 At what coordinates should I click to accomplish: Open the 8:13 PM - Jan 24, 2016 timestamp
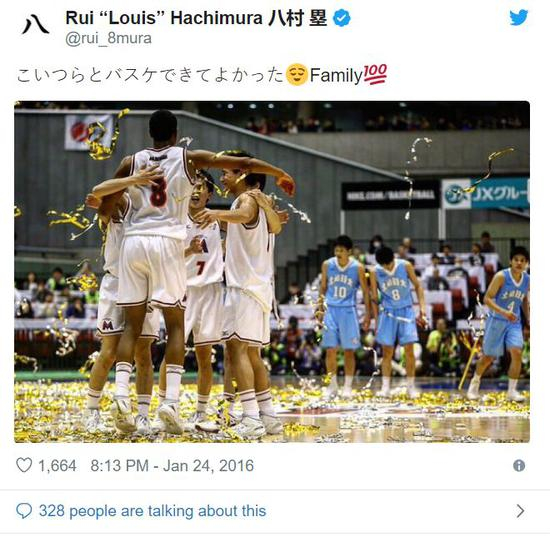click(x=172, y=465)
